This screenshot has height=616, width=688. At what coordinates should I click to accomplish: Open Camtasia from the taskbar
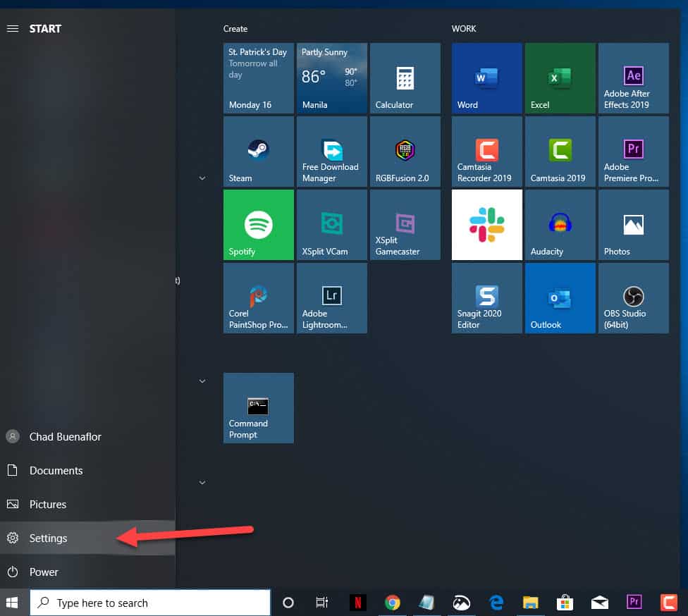[669, 603]
